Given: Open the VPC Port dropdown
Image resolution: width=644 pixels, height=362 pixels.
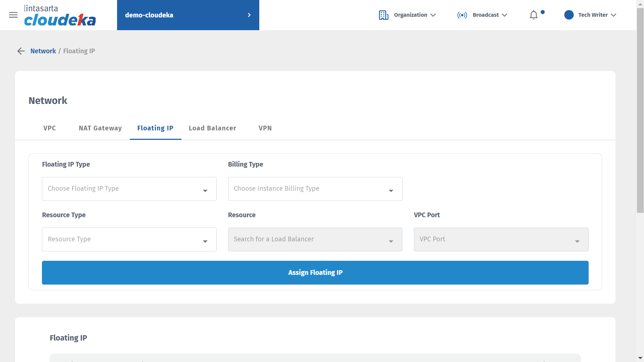Looking at the screenshot, I should (501, 239).
